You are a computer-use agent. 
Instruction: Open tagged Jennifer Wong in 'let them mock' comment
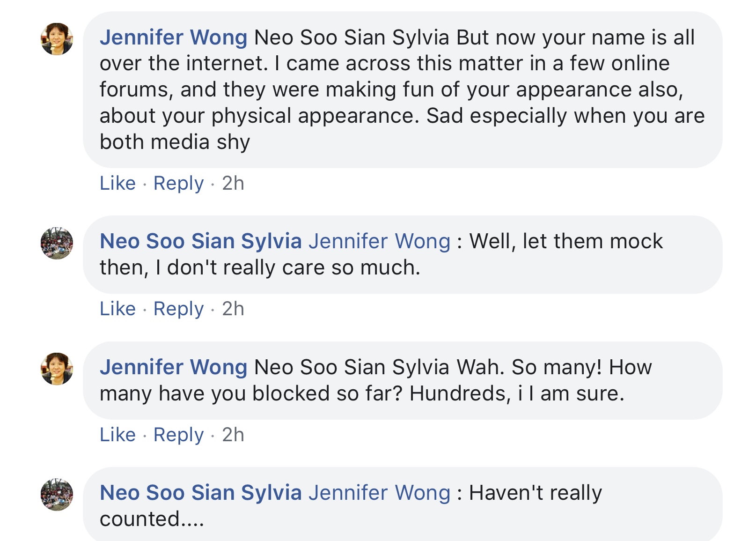pos(379,241)
